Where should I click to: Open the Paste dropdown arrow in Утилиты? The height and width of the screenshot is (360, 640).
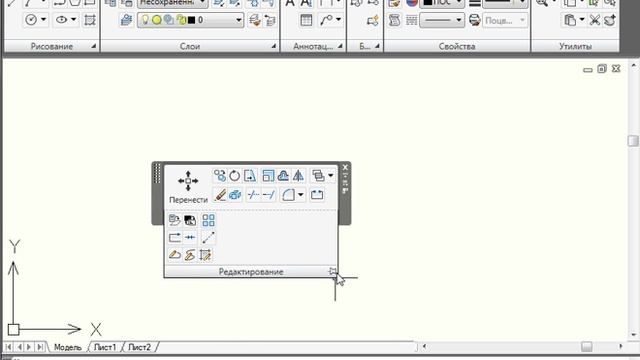(582, 20)
